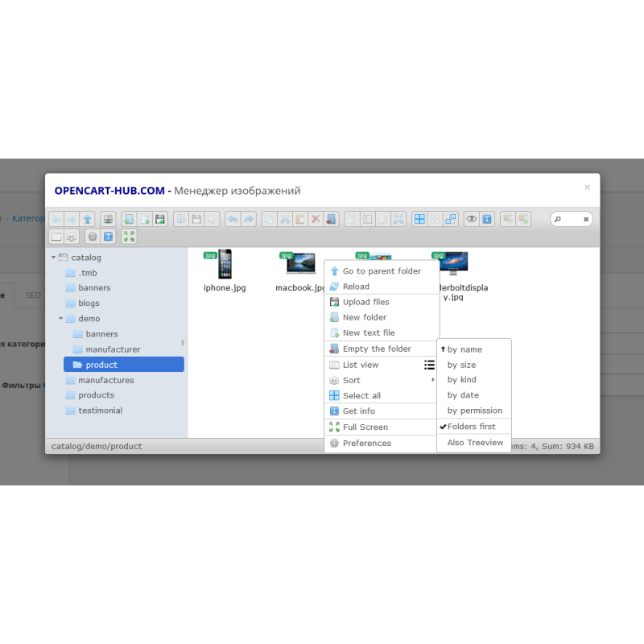Click the file search input field

click(570, 219)
